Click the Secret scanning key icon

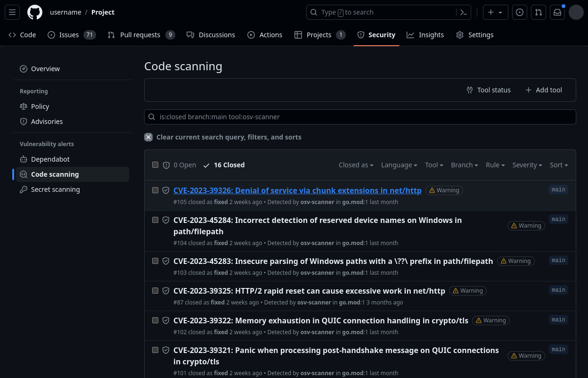pos(24,189)
